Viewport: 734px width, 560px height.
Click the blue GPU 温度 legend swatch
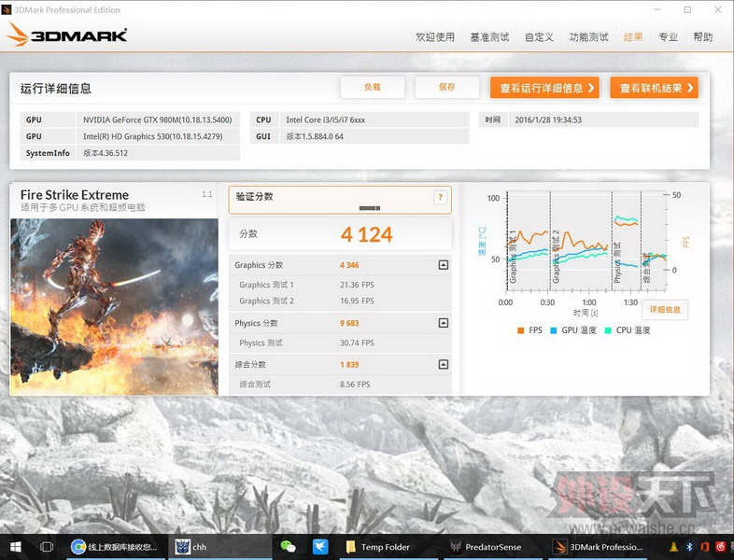tap(554, 330)
